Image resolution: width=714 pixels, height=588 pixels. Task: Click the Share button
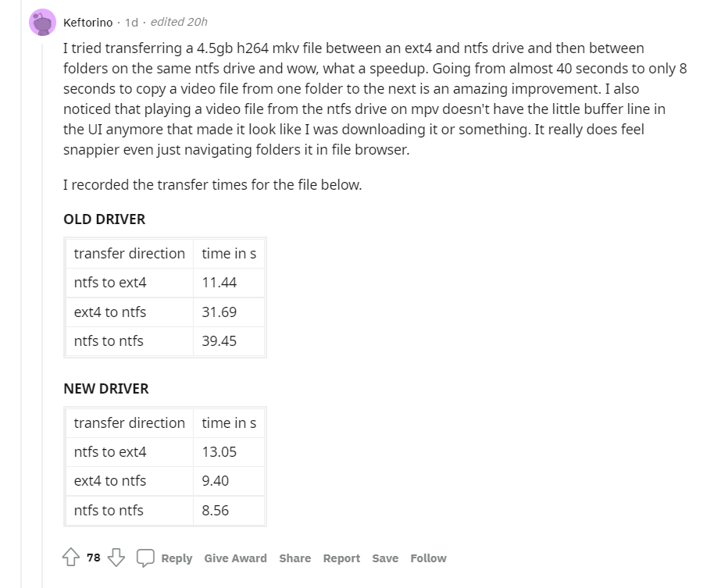[x=295, y=558]
